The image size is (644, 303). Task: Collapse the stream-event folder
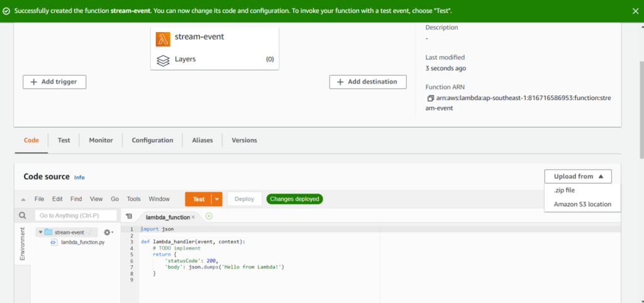click(40, 233)
